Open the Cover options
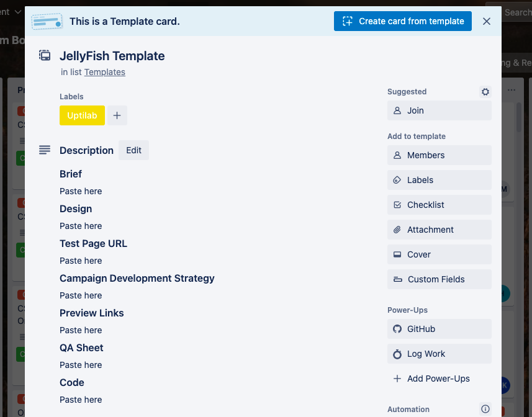Image resolution: width=532 pixels, height=417 pixels. click(x=439, y=254)
